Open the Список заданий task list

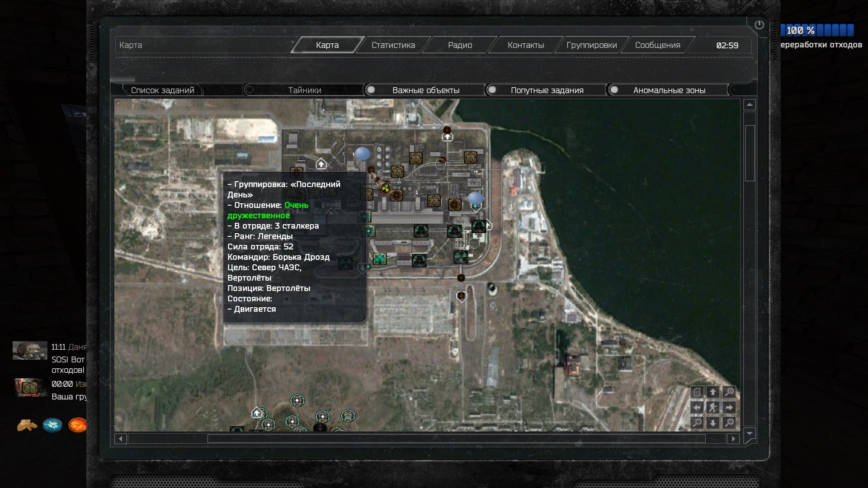[162, 90]
